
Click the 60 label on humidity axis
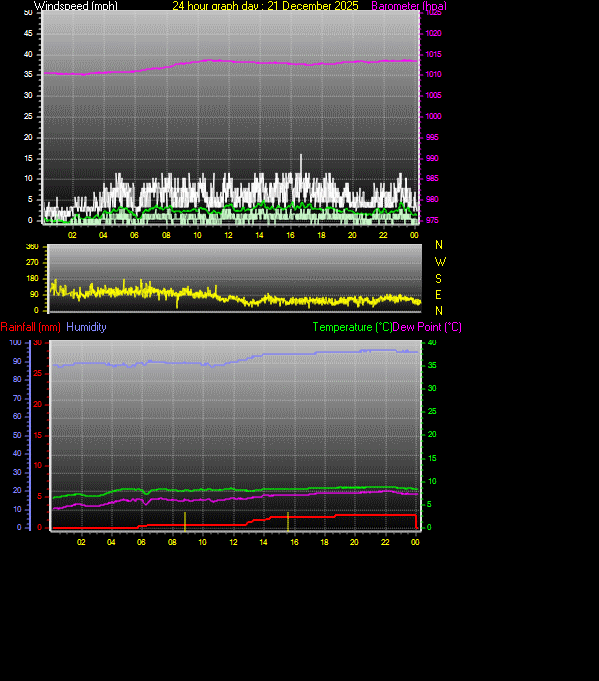17,417
